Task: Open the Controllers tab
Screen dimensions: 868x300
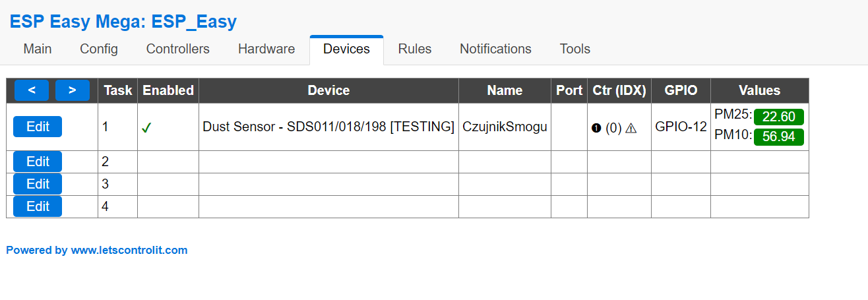Action: (178, 49)
